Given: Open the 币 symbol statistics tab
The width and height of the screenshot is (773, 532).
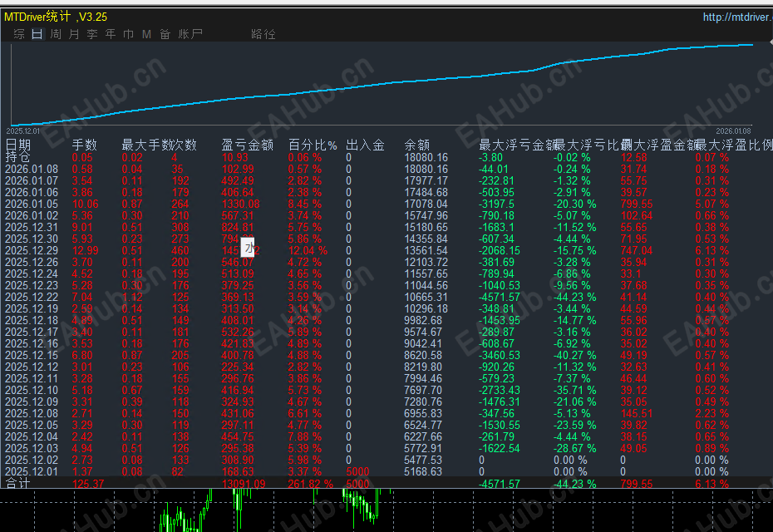Looking at the screenshot, I should [128, 34].
